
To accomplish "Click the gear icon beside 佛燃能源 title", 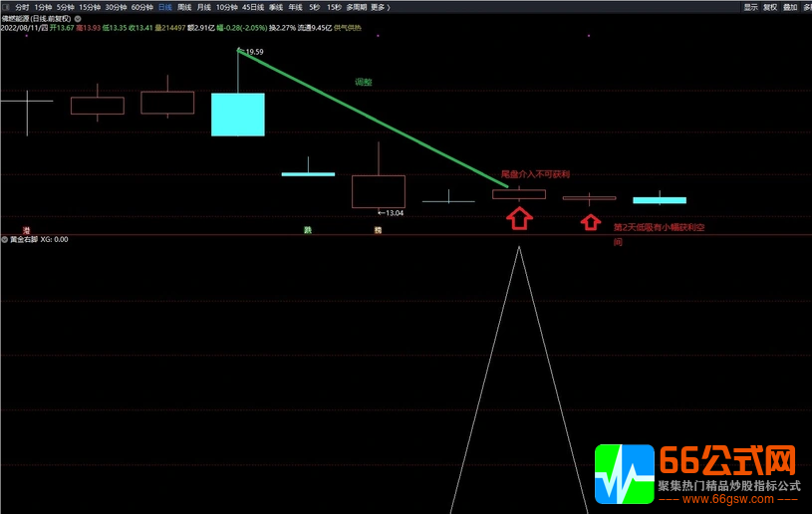I will tap(78, 18).
